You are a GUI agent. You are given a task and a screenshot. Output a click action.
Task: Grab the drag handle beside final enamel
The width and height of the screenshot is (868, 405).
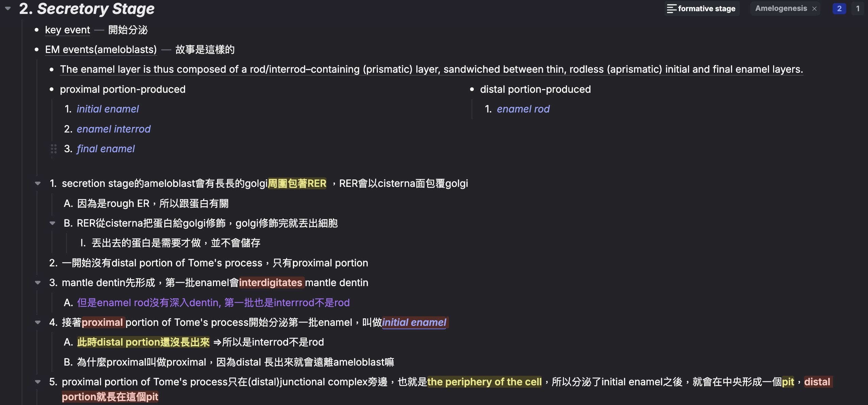(53, 149)
